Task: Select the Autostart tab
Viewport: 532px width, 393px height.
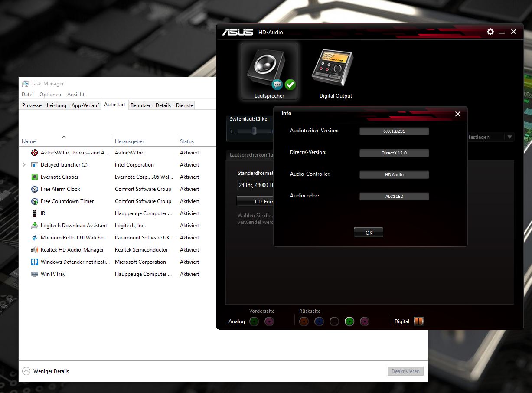Action: pyautogui.click(x=115, y=105)
